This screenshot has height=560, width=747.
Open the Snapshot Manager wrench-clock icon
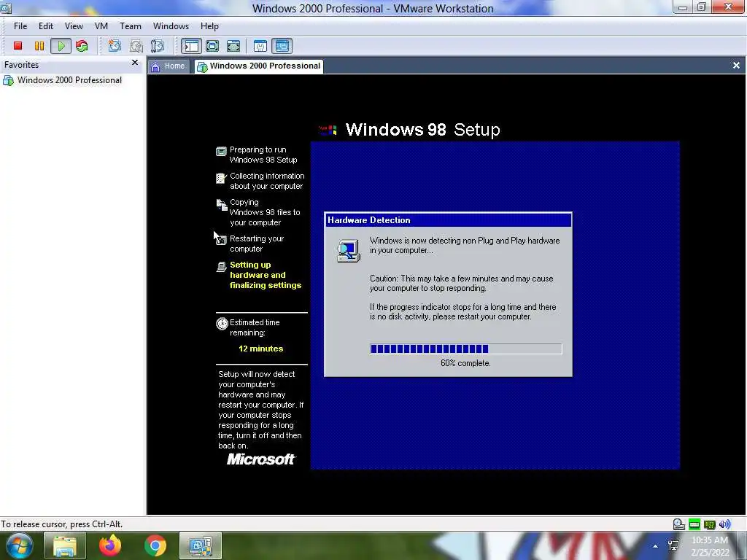158,46
